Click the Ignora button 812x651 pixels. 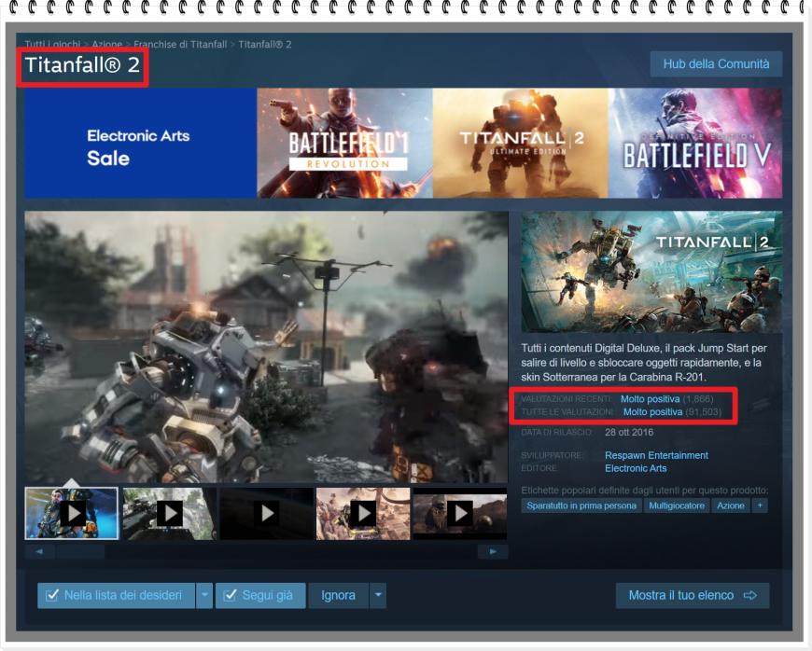pyautogui.click(x=341, y=594)
